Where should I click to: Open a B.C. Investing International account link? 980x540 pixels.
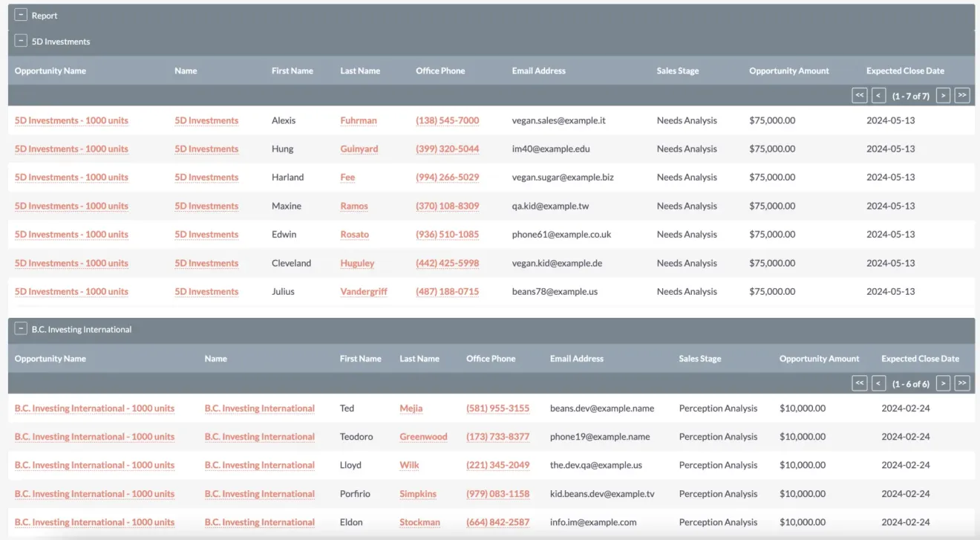coord(260,408)
